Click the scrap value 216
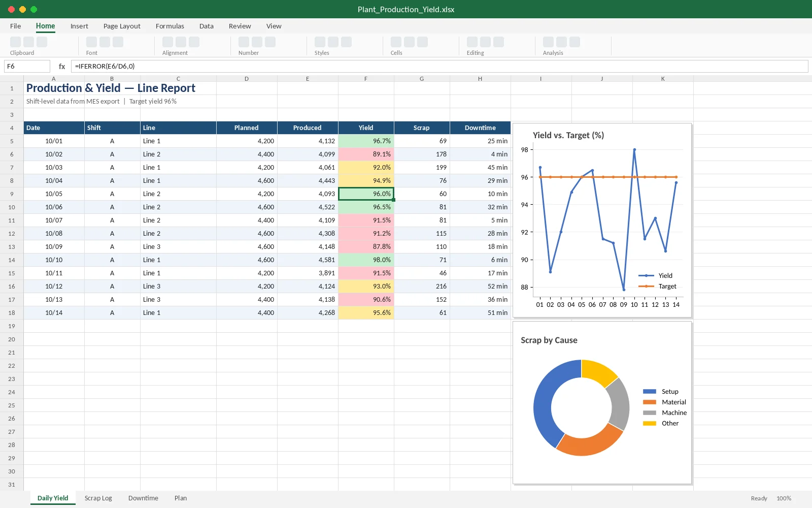 click(422, 287)
